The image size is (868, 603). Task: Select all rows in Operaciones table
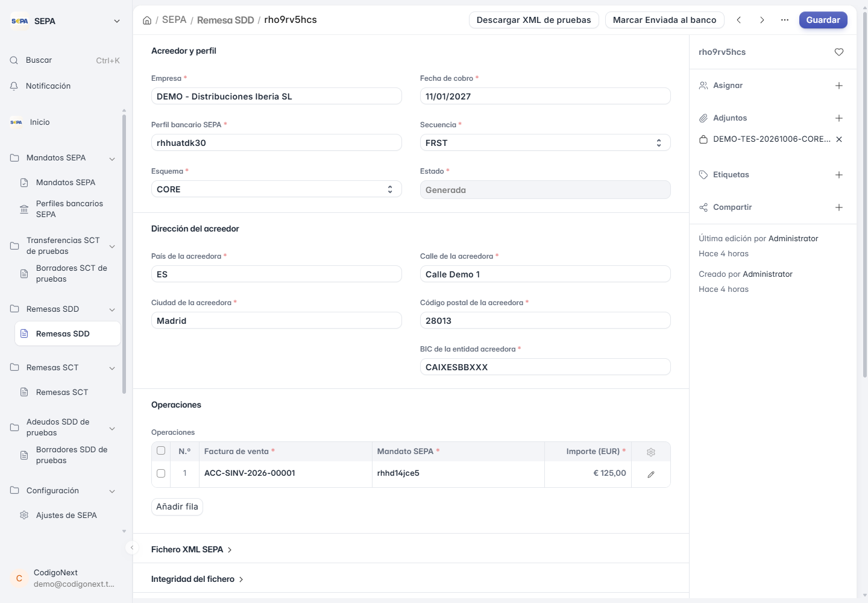pyautogui.click(x=161, y=451)
